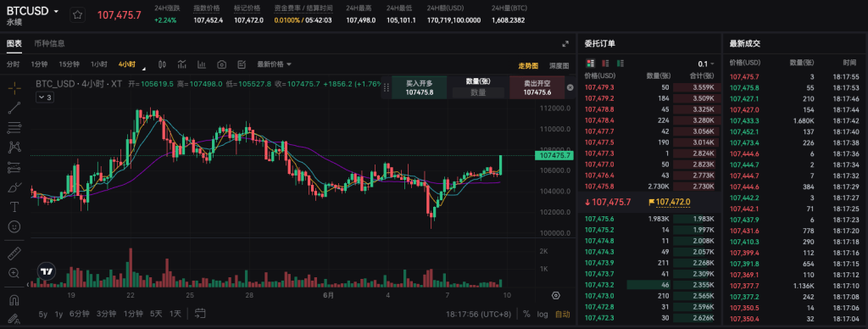This screenshot has width=868, height=329.
Task: Select the pattern drawing tool with connected nodes
Action: coord(14,148)
